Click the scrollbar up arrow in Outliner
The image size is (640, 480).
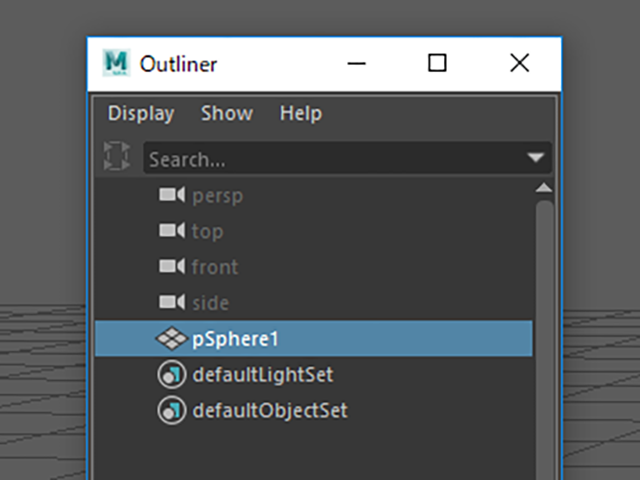[x=544, y=188]
